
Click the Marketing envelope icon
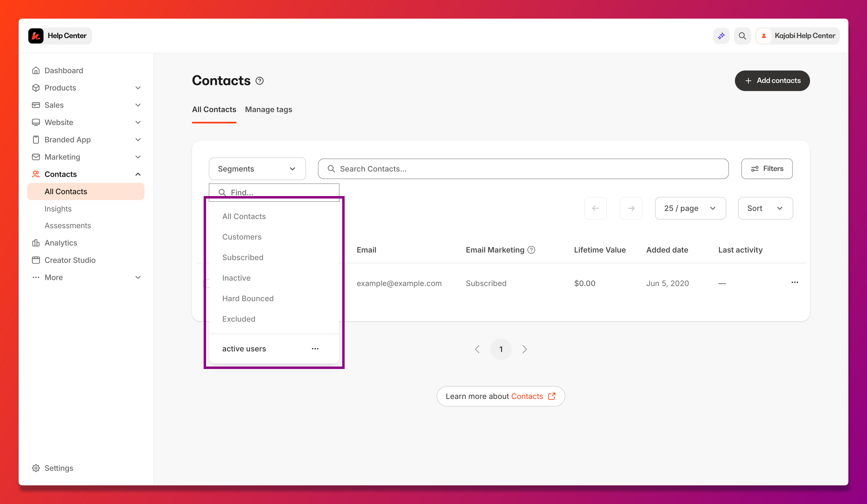[36, 157]
